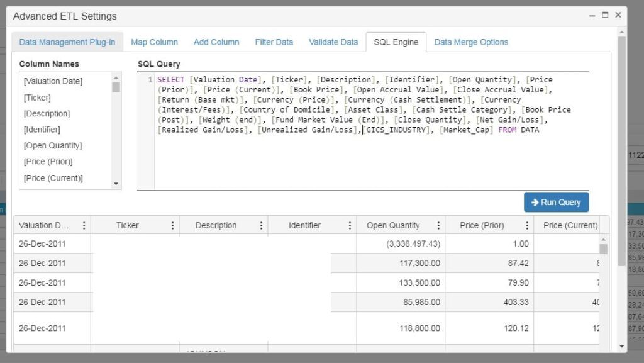Switch to the Map Column tab
644x363 pixels.
click(x=154, y=42)
